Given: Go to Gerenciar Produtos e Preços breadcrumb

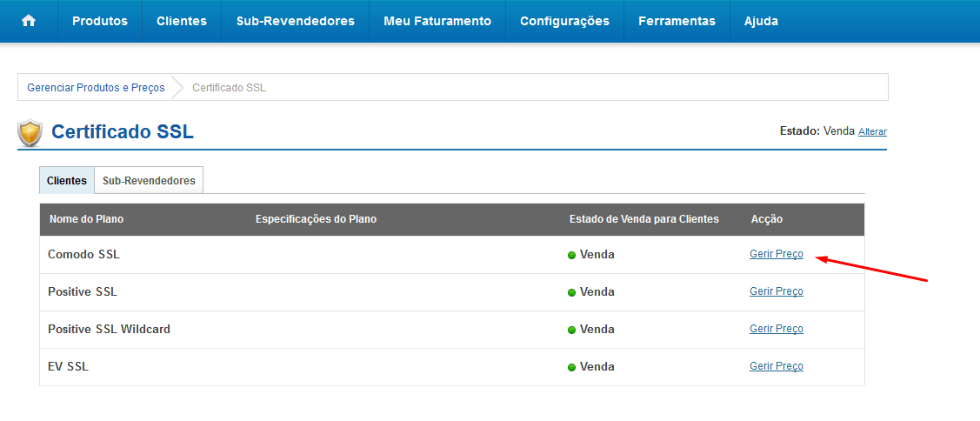Looking at the screenshot, I should click(x=96, y=88).
